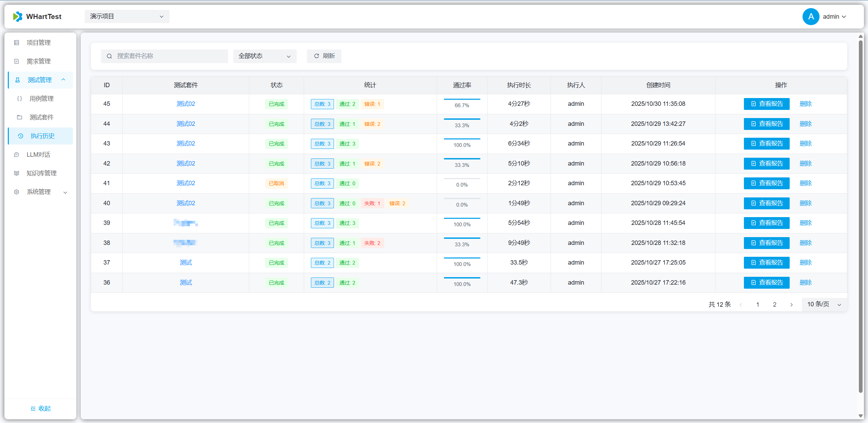Open the 演示项目 project dropdown
The width and height of the screenshot is (868, 423).
(x=127, y=16)
